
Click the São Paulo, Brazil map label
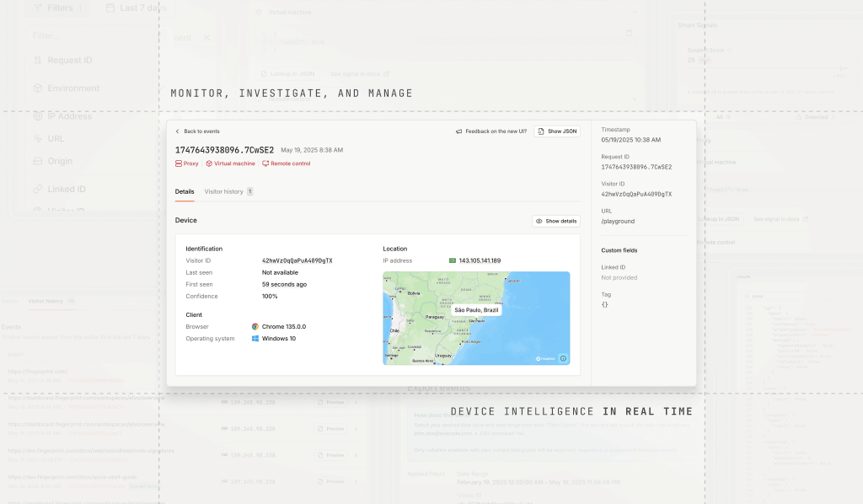point(476,310)
